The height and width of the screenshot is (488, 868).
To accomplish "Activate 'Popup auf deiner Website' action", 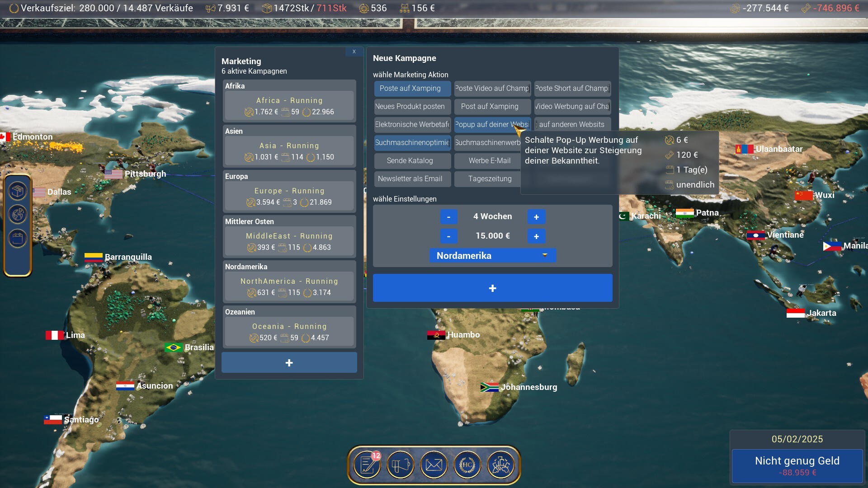I will [x=492, y=124].
